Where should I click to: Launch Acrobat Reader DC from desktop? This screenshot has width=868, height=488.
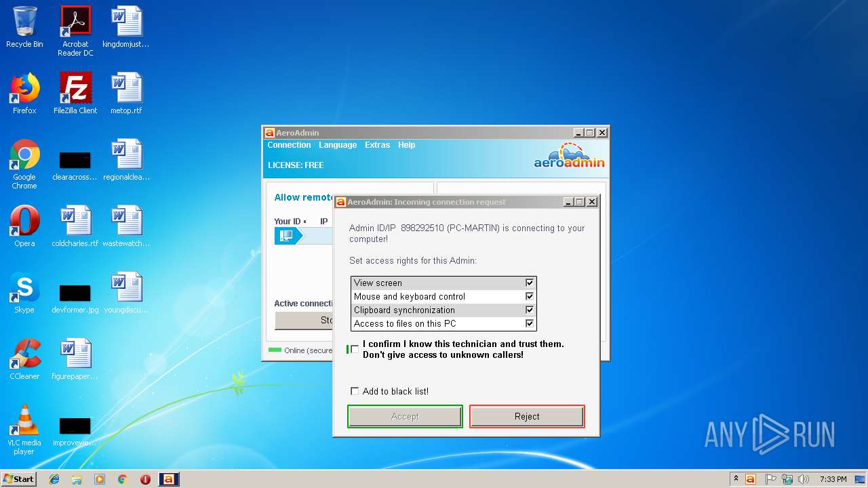click(75, 31)
